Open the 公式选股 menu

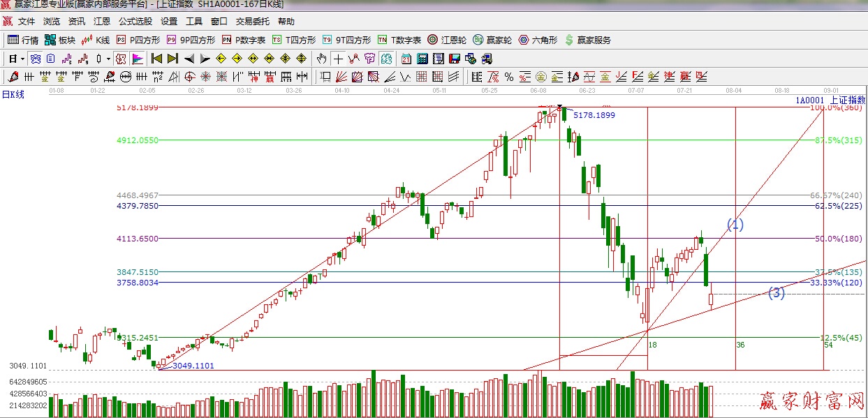pyautogui.click(x=135, y=22)
